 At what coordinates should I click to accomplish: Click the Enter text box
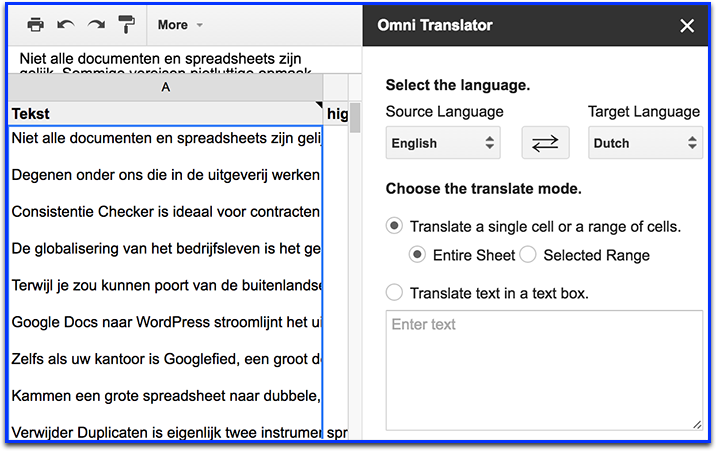[544, 370]
